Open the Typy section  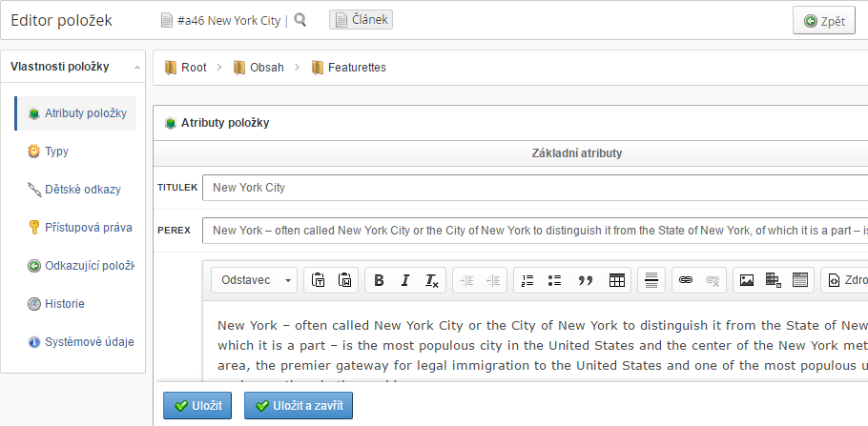coord(49,151)
